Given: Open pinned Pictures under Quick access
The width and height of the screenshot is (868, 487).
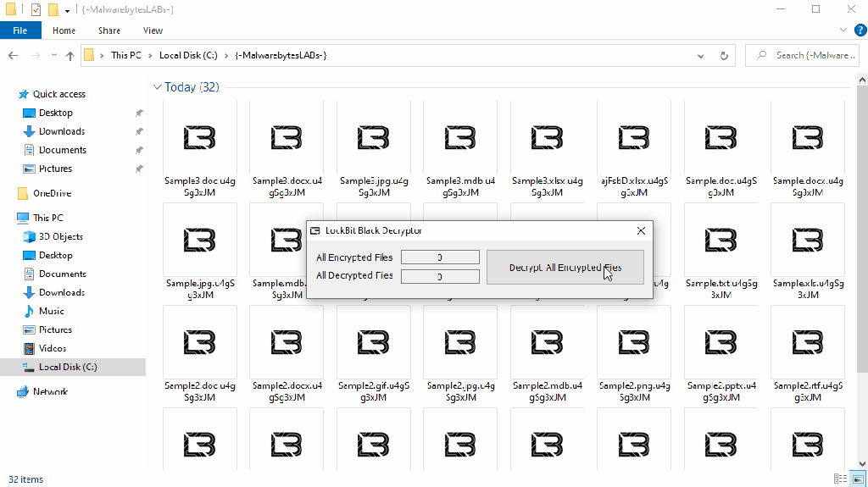Looking at the screenshot, I should click(x=55, y=169).
